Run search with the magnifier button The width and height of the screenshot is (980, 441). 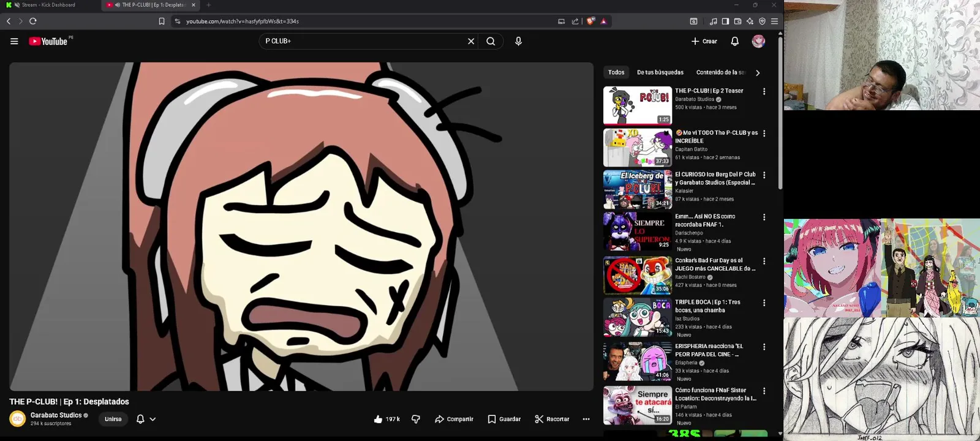coord(491,41)
